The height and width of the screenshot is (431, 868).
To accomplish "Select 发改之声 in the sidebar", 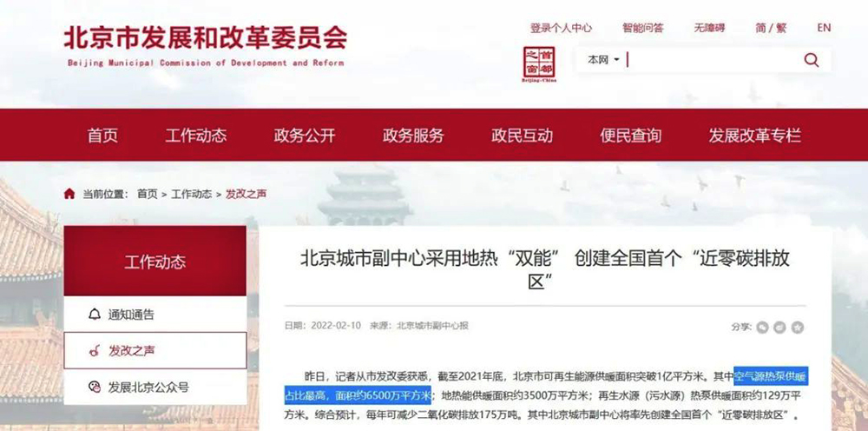I will click(x=155, y=350).
